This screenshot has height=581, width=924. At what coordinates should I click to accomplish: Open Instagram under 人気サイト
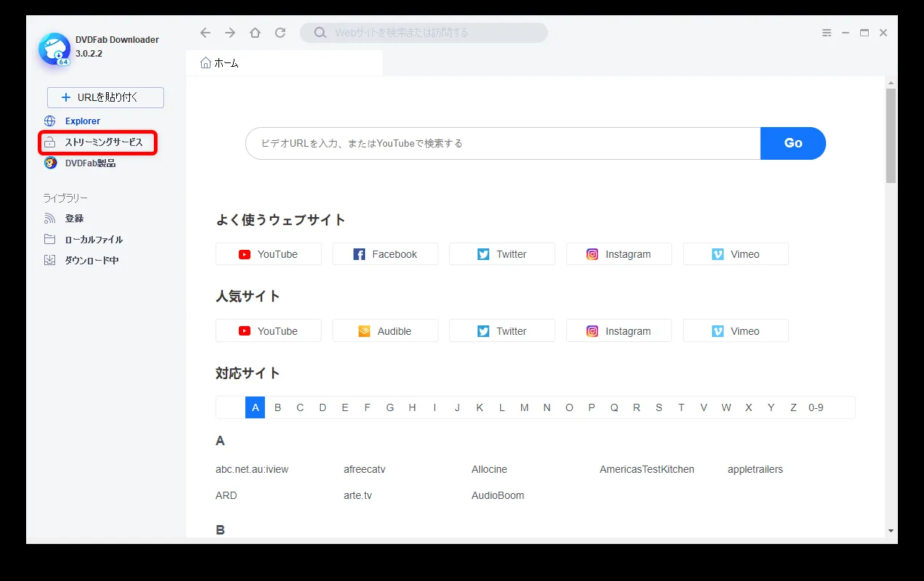click(x=619, y=331)
